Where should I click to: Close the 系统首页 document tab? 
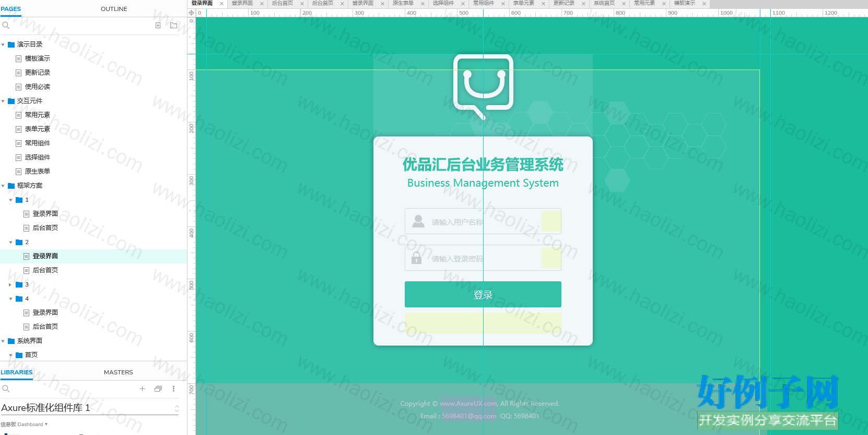624,4
